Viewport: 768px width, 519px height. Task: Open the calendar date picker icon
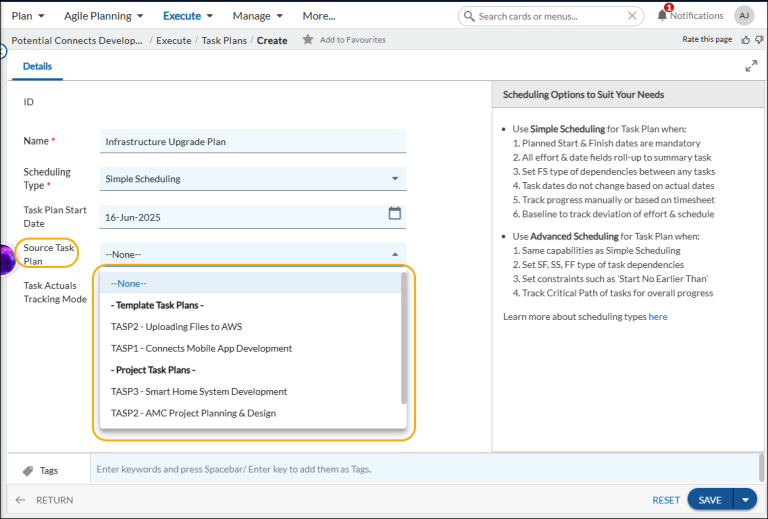(x=394, y=213)
